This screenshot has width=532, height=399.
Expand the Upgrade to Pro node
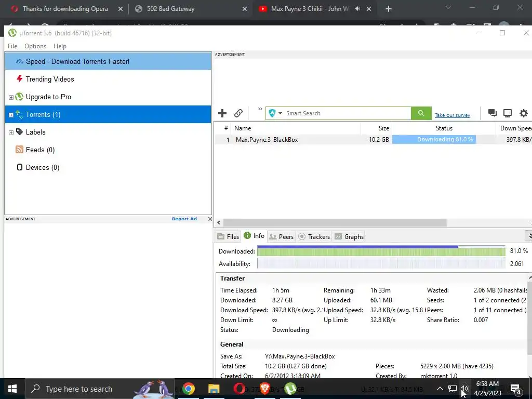[x=11, y=97]
